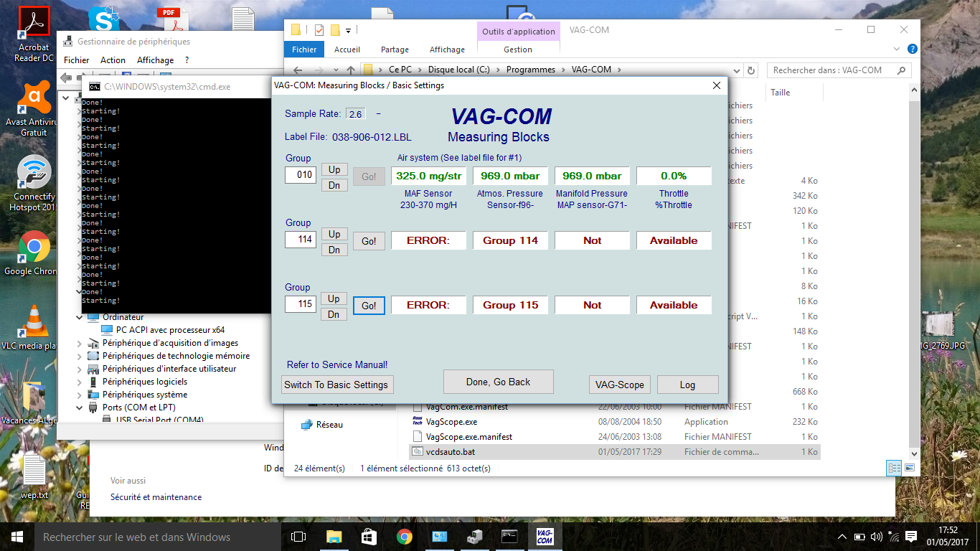
Task: Click cmd.exe taskbar icon
Action: tap(509, 537)
